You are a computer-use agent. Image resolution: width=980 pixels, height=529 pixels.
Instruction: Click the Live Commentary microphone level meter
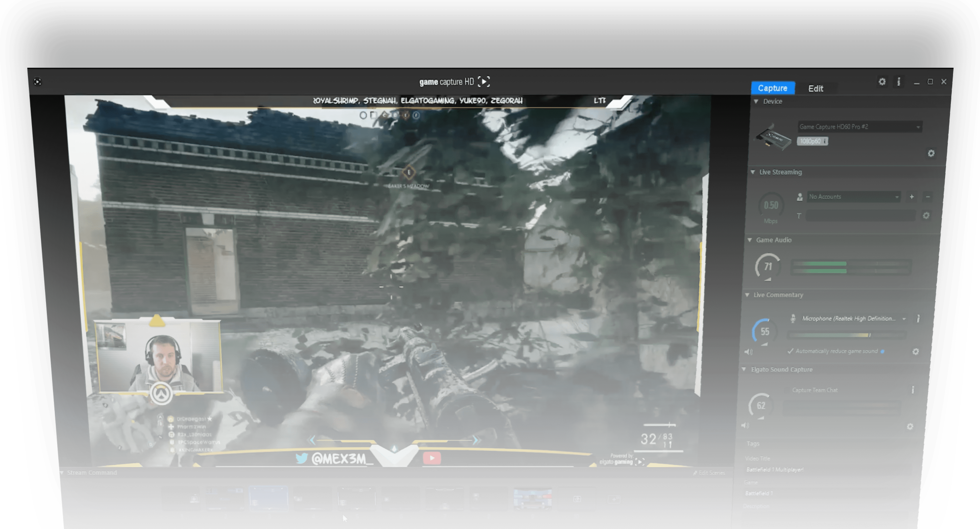tap(847, 335)
